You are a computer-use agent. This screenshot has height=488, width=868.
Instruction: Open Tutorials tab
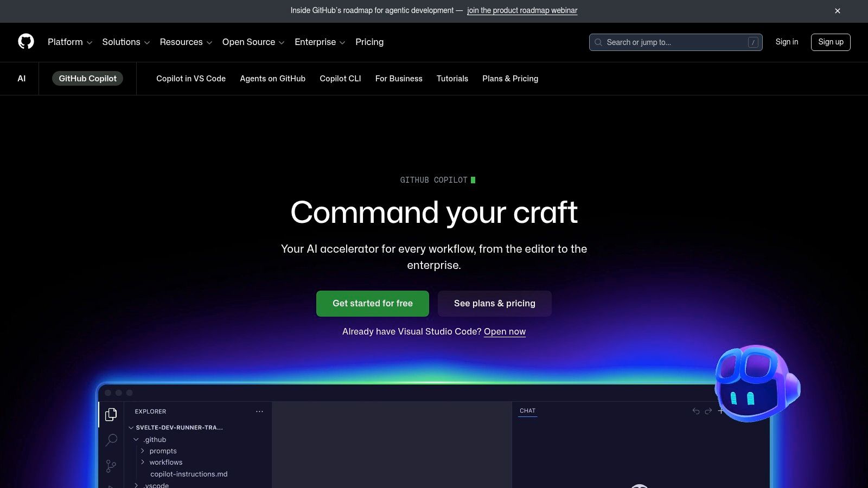(x=452, y=79)
